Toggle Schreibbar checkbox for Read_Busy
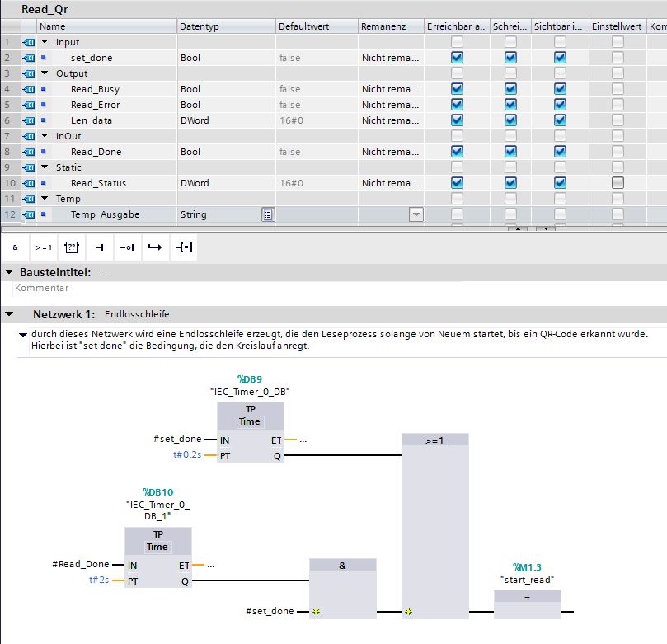Image resolution: width=667 pixels, height=644 pixels. coord(510,89)
